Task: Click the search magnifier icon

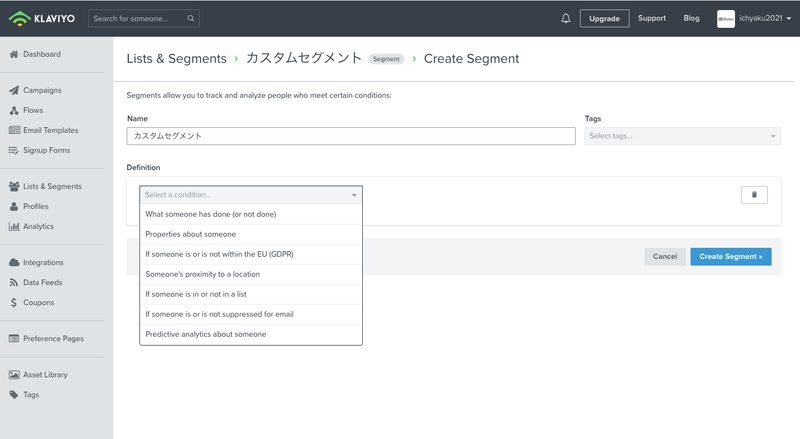Action: pos(191,18)
